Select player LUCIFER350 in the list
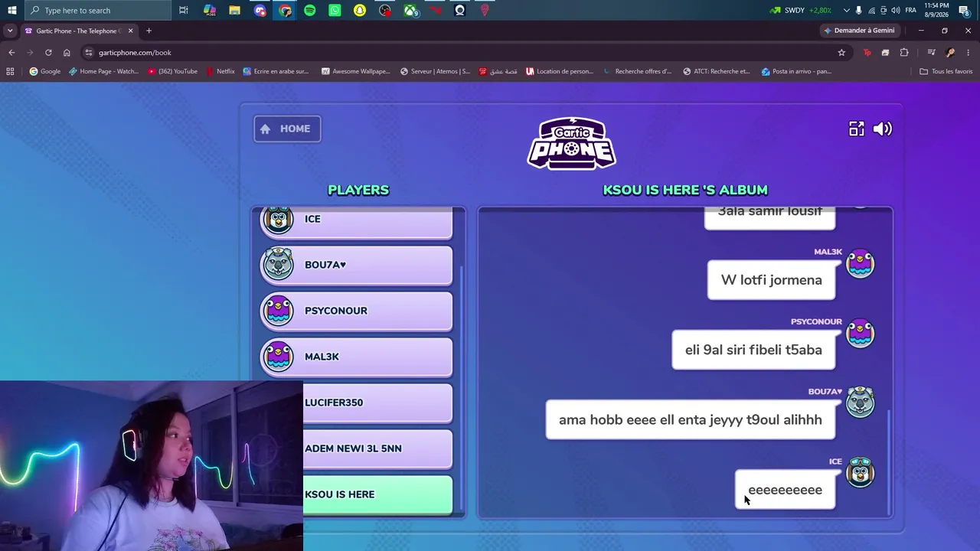 (377, 403)
